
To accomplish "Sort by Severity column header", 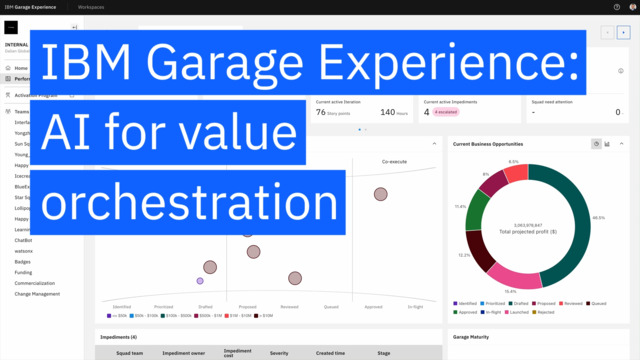I will 279,353.
